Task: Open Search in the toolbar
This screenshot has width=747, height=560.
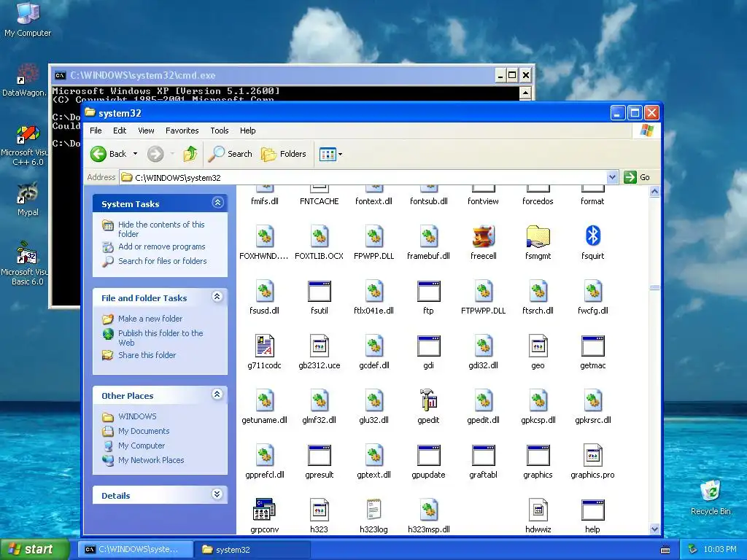Action: [231, 154]
